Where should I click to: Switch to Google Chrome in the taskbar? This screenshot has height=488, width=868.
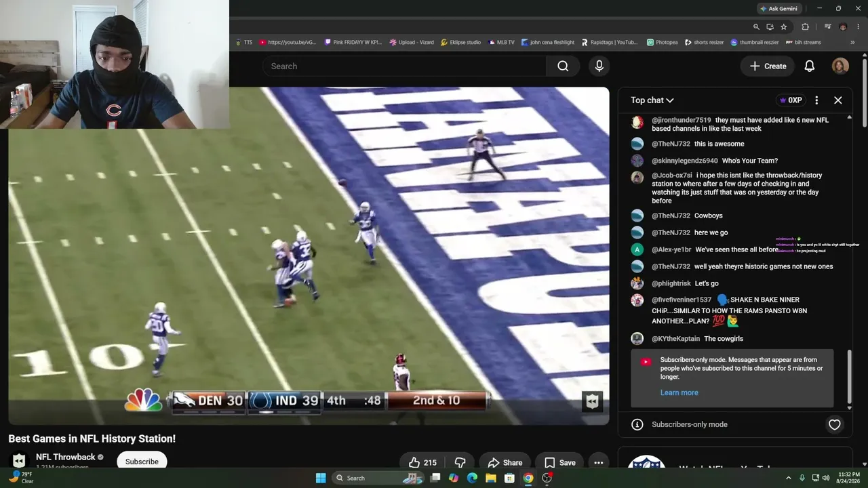click(528, 478)
